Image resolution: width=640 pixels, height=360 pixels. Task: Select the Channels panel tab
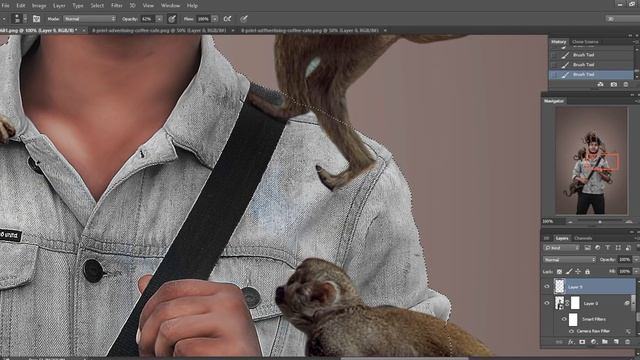(583, 238)
